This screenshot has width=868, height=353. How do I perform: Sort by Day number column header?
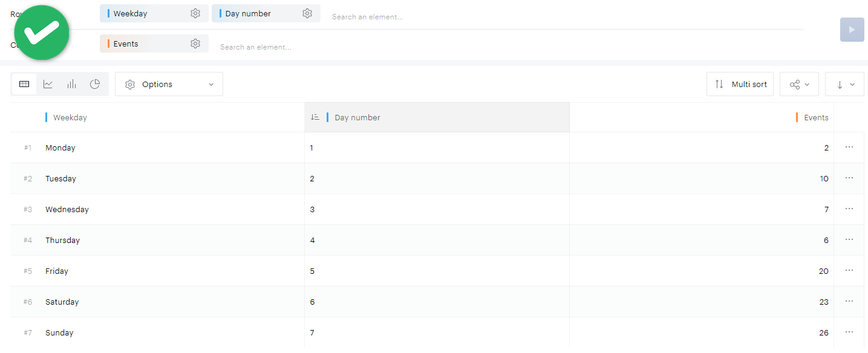[x=357, y=117]
